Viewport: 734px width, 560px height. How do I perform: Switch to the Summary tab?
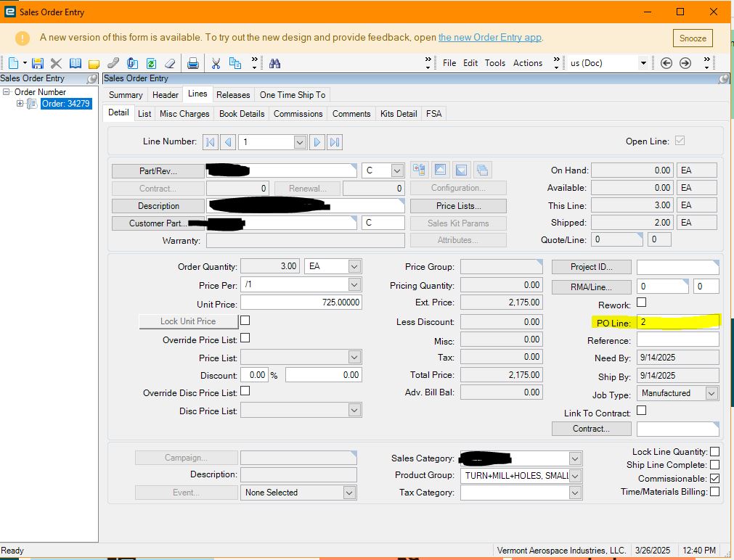(126, 95)
